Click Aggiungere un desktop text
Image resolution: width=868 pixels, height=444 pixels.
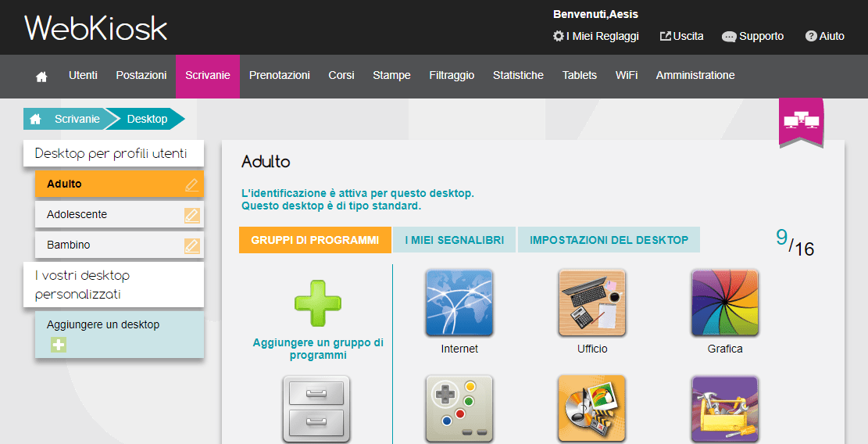point(103,324)
